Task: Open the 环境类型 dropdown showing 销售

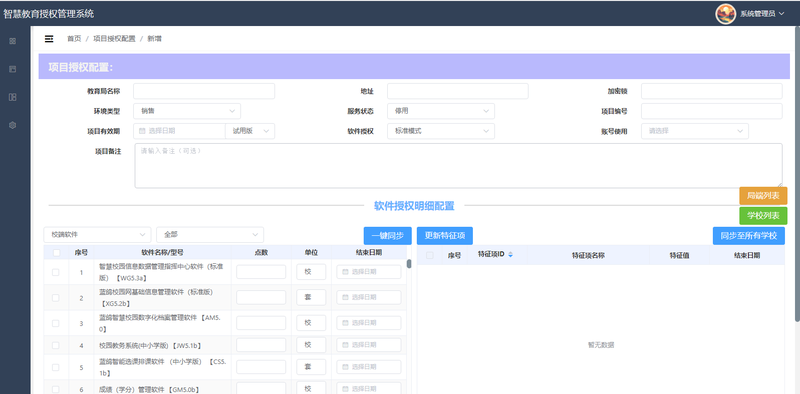Action: pos(187,111)
